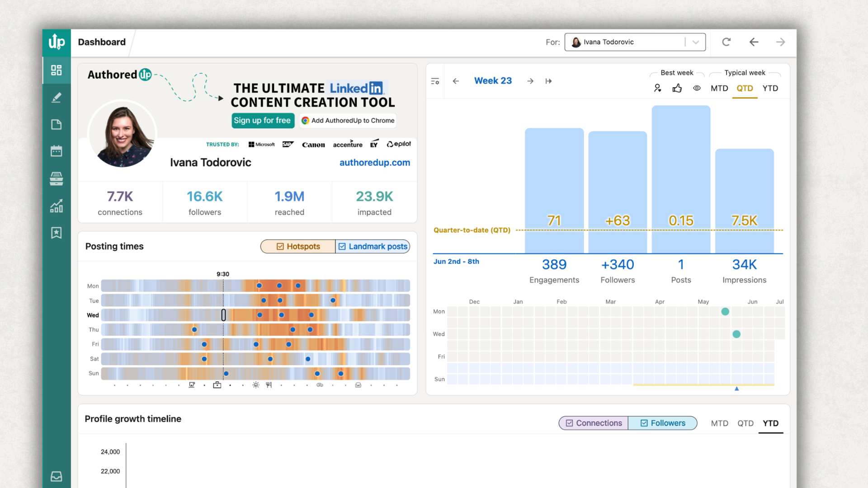868x488 pixels.
Task: Click the 34K Impressions value
Action: [745, 264]
